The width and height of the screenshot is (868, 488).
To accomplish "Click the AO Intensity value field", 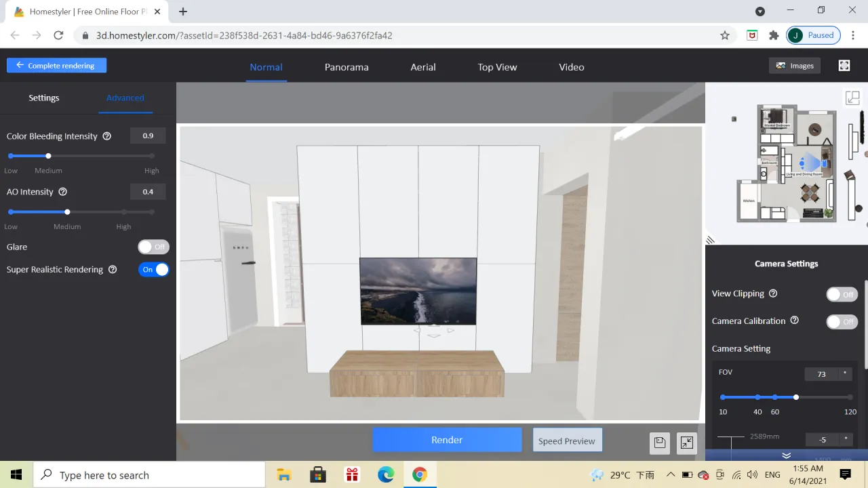I will 148,192.
